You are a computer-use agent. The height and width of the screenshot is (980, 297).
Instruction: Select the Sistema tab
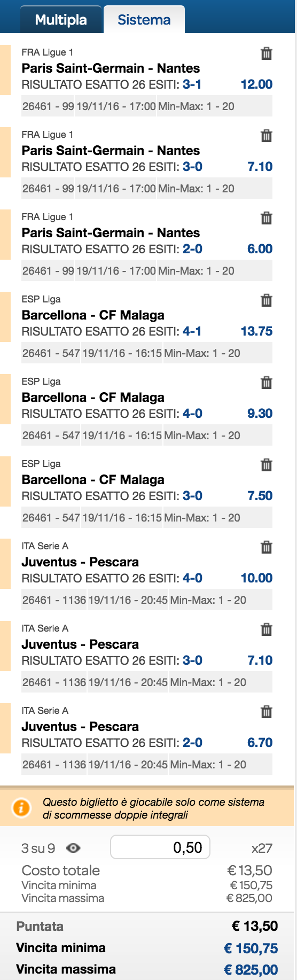coord(144,20)
